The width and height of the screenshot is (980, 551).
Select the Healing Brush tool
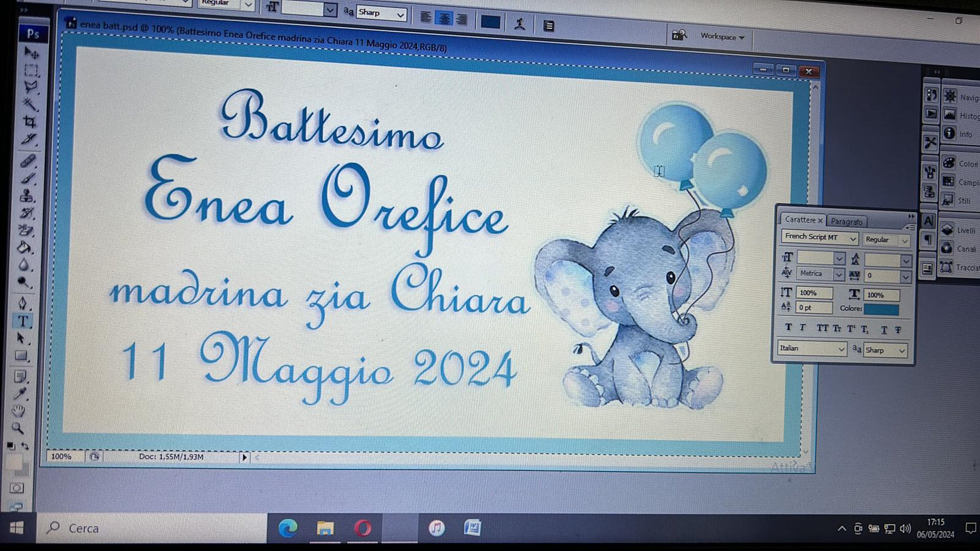pyautogui.click(x=28, y=161)
